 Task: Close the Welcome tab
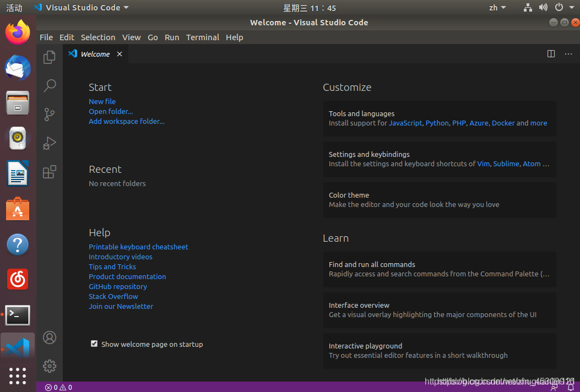(120, 54)
